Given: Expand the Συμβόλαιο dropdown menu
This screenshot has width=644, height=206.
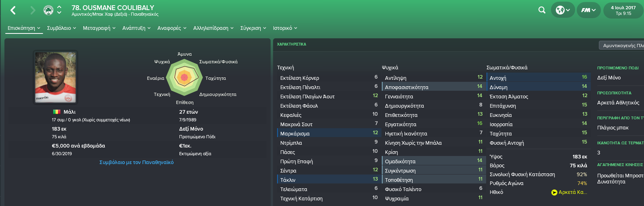Looking at the screenshot, I should pyautogui.click(x=62, y=28).
